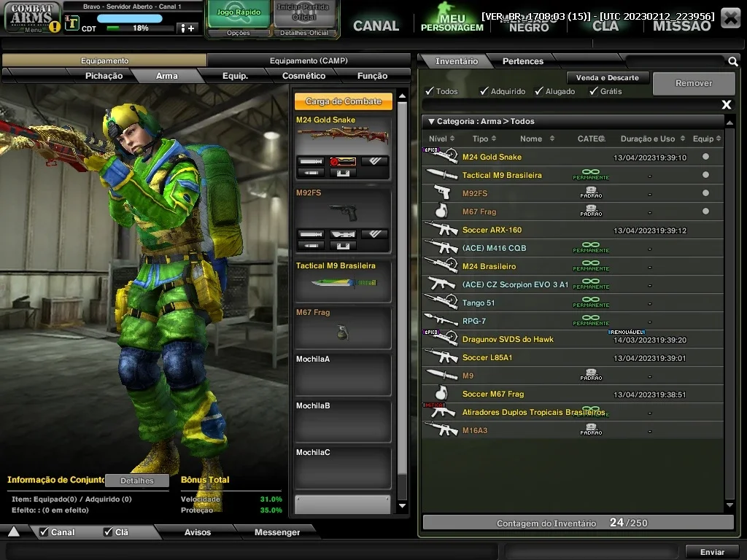
Task: Toggle the Clã chat checkbox
Action: [108, 532]
